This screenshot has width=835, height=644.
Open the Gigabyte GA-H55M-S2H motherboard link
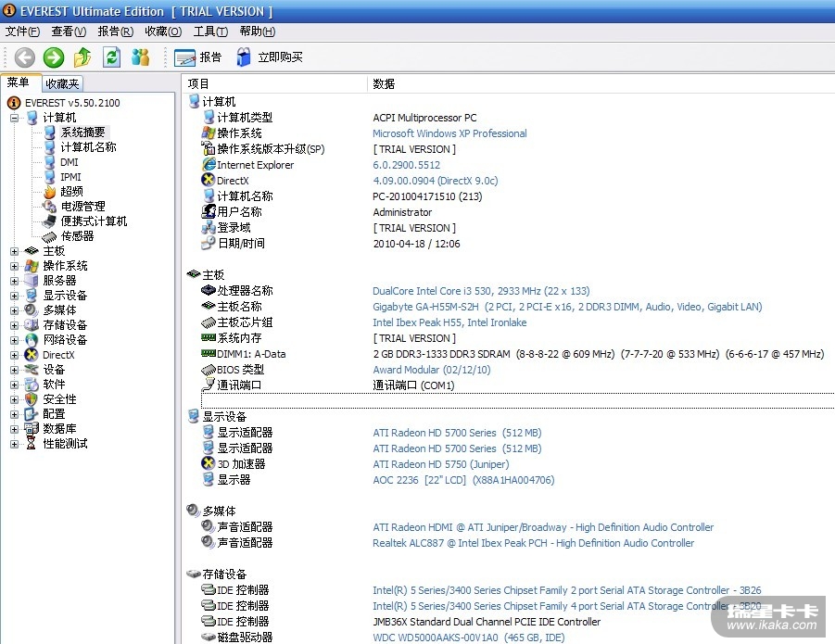[567, 307]
